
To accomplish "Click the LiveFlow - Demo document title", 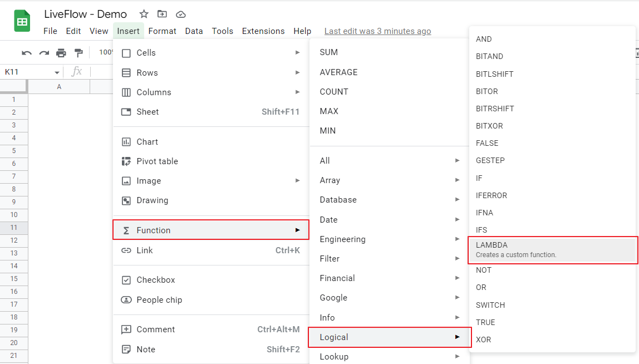I will (x=85, y=14).
